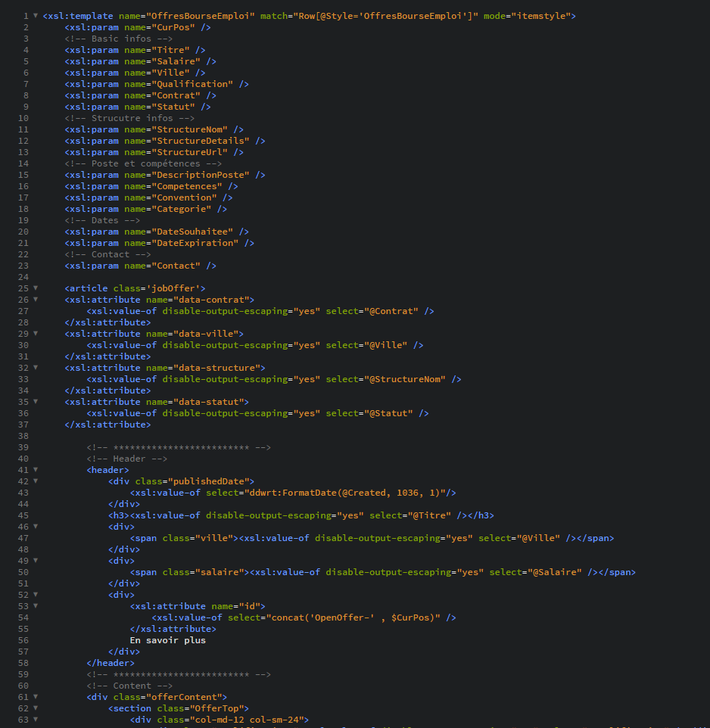Collapse the header element at line 41
710x728 pixels.
36,470
